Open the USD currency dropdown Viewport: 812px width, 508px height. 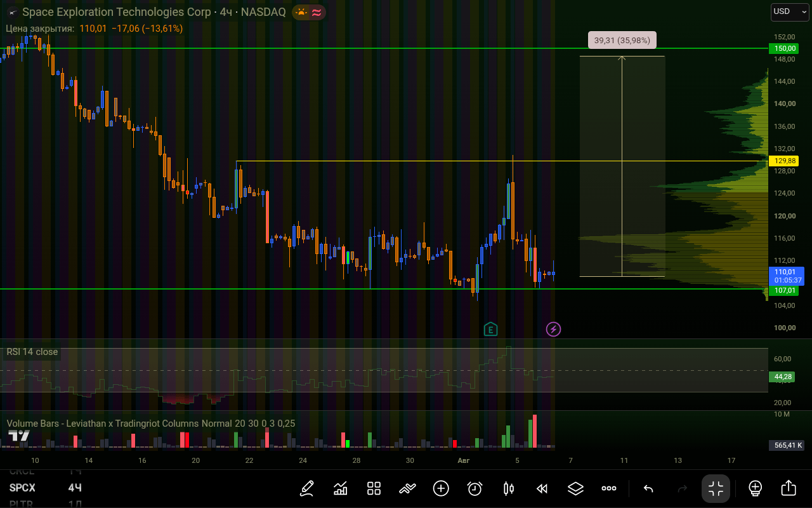click(790, 11)
